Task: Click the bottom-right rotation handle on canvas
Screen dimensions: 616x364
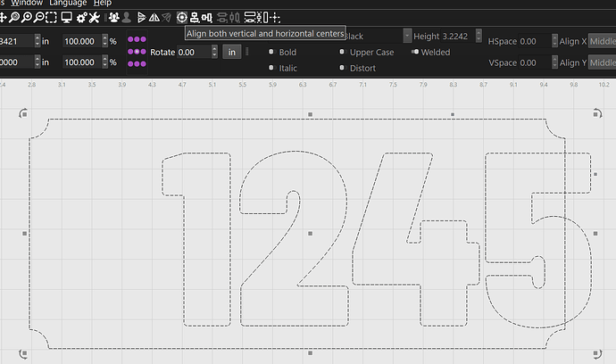Action: 596,353
